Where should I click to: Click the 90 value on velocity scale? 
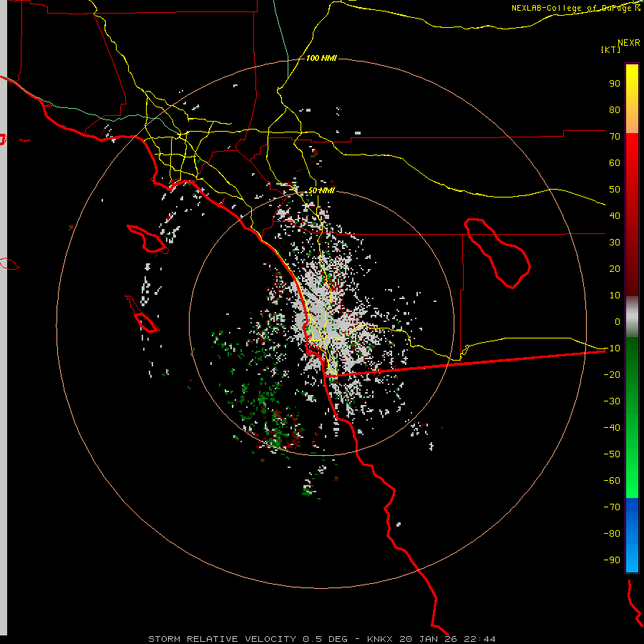pyautogui.click(x=615, y=84)
